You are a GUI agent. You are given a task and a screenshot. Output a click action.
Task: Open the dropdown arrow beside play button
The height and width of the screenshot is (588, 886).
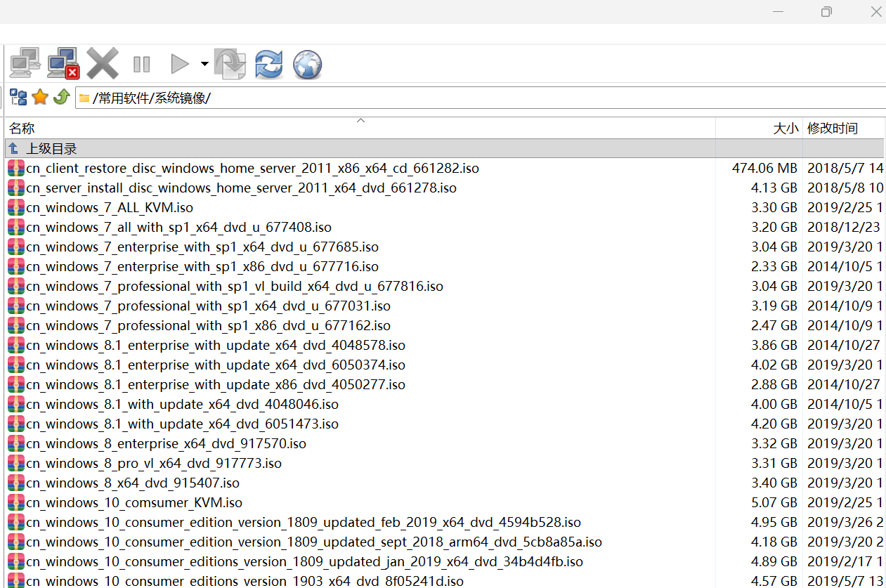pos(204,64)
